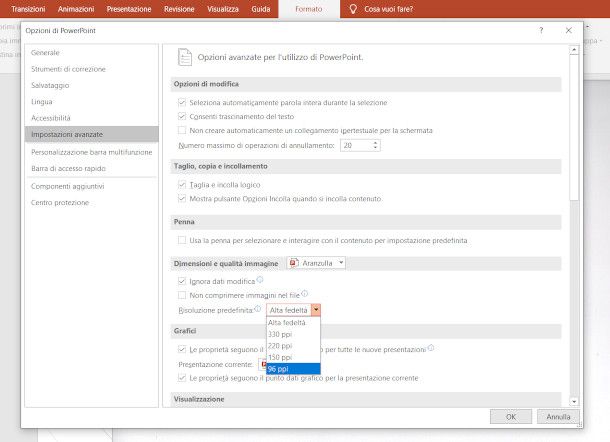Click Annulla to cancel options
This screenshot has width=610, height=442.
[558, 417]
